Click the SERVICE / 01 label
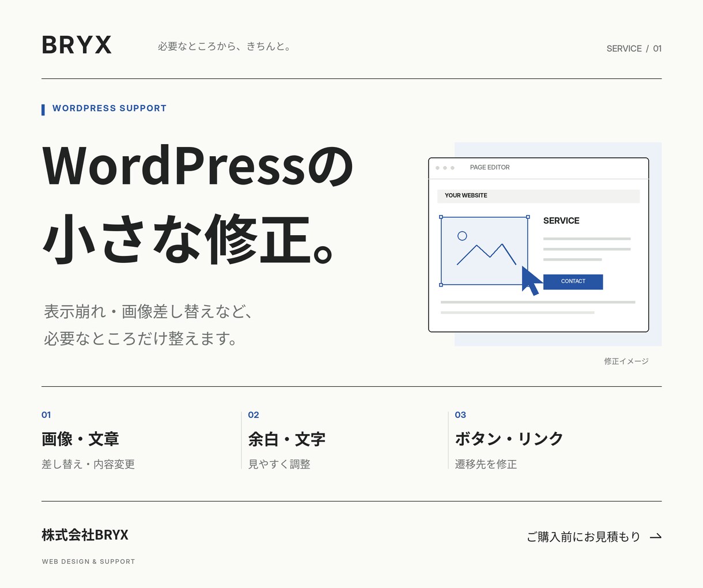Screen dimensions: 703x588 [x=634, y=48]
